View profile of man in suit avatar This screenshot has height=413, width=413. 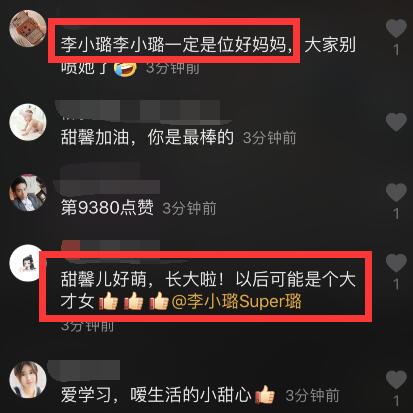pos(28,193)
